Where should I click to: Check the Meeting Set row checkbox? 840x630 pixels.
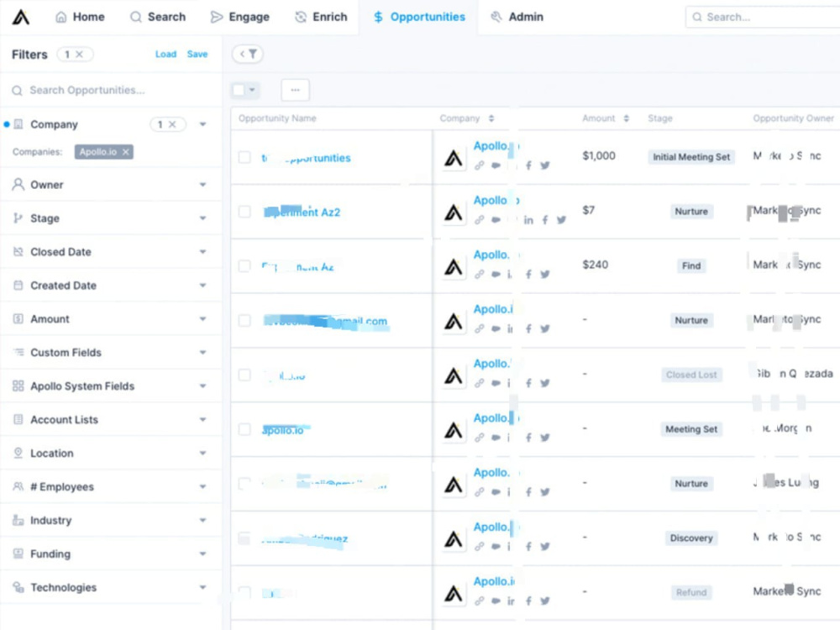click(x=244, y=429)
